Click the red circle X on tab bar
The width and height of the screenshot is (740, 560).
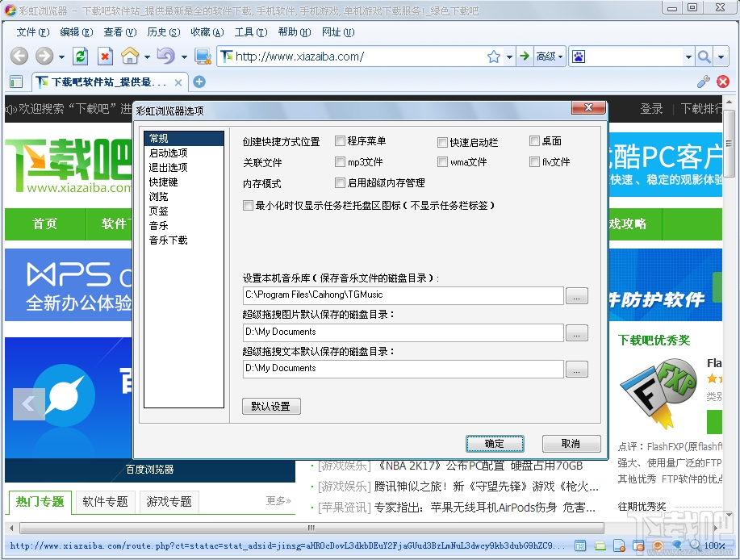coord(723,81)
